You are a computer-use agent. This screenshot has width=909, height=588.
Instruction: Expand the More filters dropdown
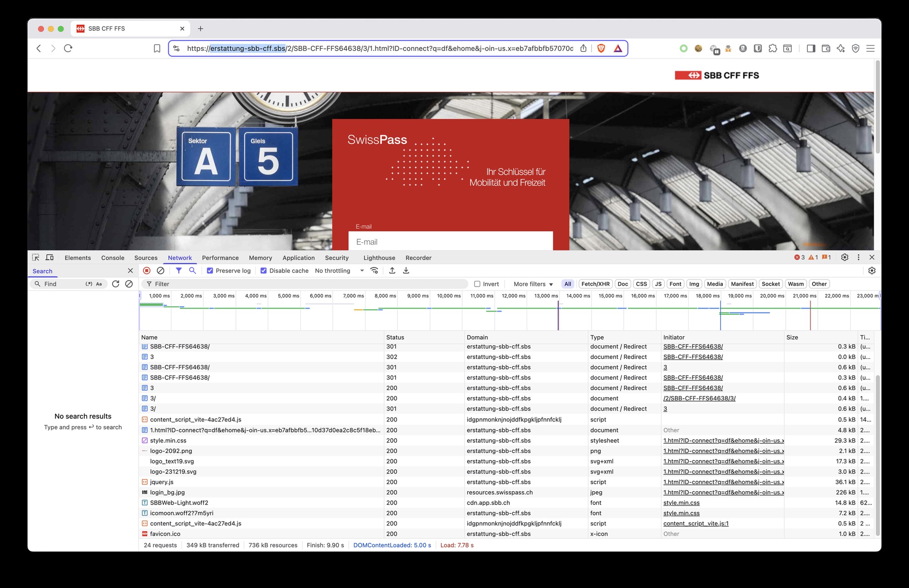click(533, 284)
